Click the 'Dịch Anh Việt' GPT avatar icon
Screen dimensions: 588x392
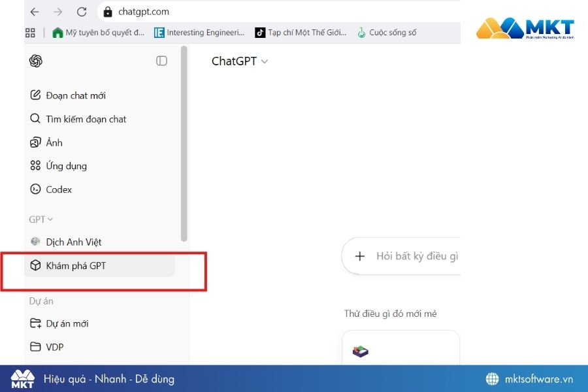coord(35,242)
